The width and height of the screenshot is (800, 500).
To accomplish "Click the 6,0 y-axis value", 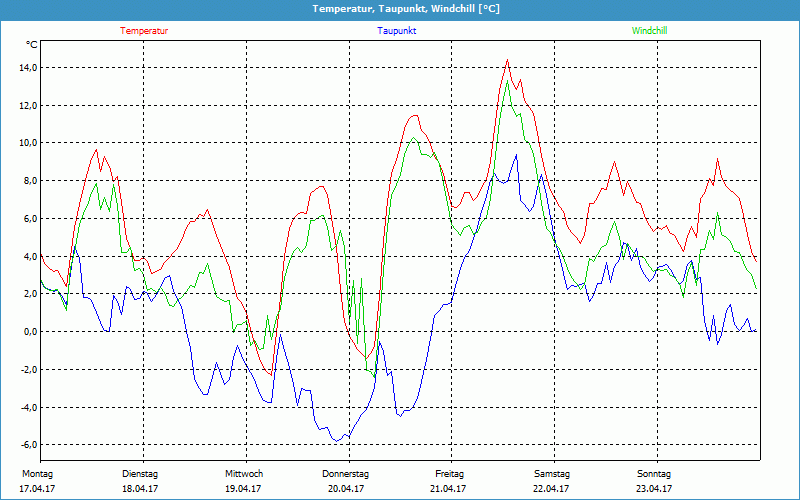I will [31, 218].
